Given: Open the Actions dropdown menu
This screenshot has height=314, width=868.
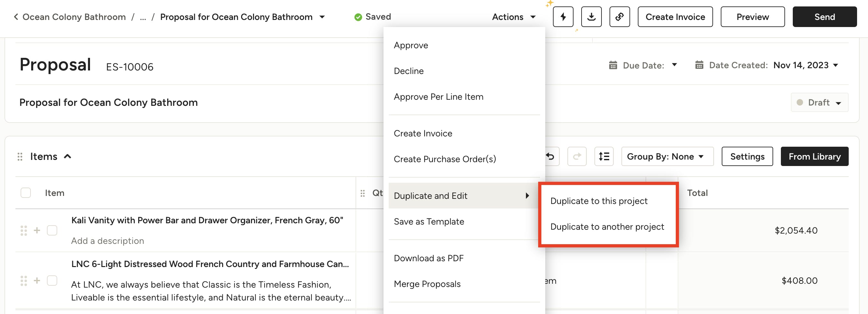Looking at the screenshot, I should click(513, 17).
